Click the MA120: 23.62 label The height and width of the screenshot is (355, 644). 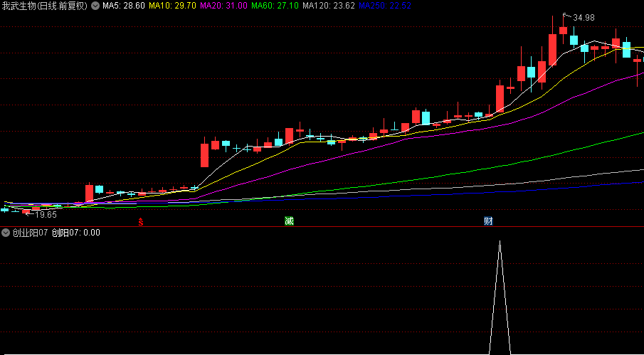329,6
